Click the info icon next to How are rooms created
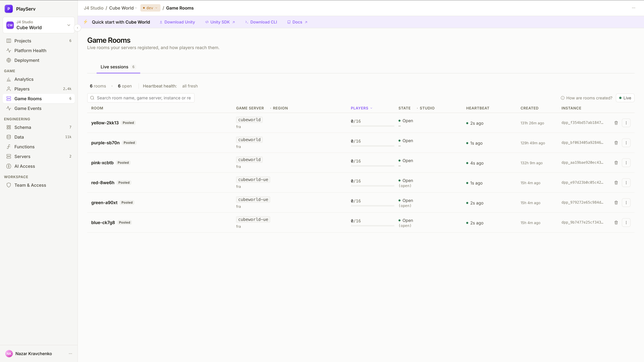Viewport: 644px width, 362px height. 562,98
